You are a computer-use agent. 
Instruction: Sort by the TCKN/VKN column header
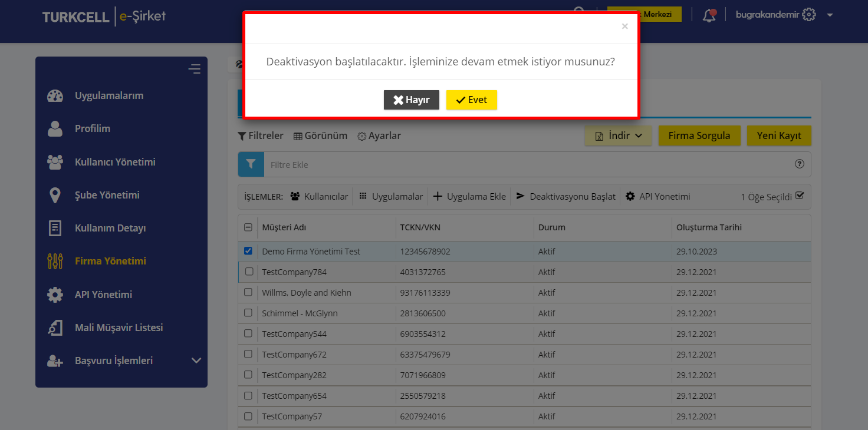click(x=420, y=227)
